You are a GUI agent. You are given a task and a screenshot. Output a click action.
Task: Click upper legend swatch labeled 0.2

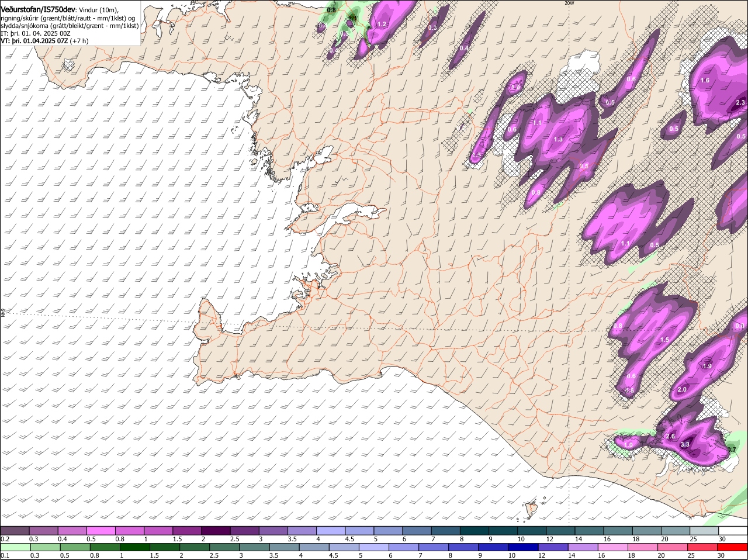tap(15, 531)
